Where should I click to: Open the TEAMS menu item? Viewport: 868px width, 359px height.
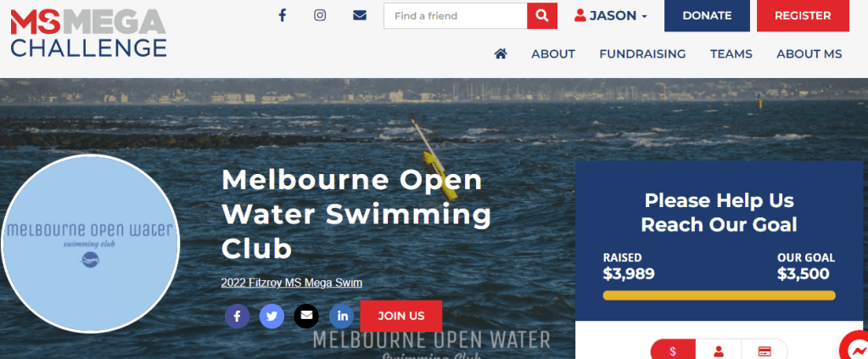(731, 53)
